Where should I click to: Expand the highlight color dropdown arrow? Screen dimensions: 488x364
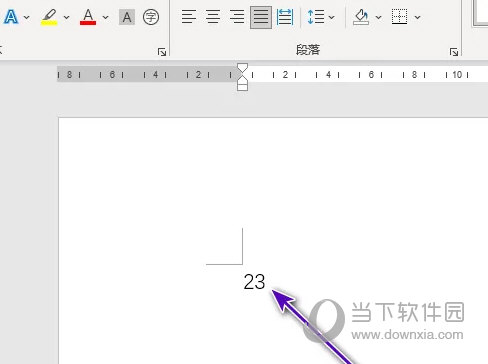(66, 17)
